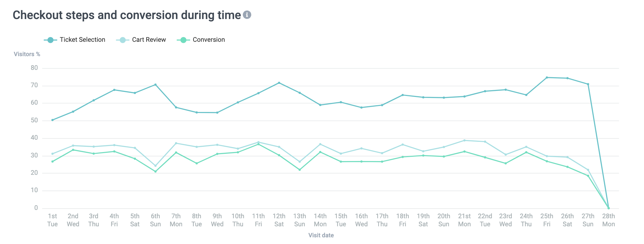
Task: Click the Visitors % axis label
Action: pos(27,54)
